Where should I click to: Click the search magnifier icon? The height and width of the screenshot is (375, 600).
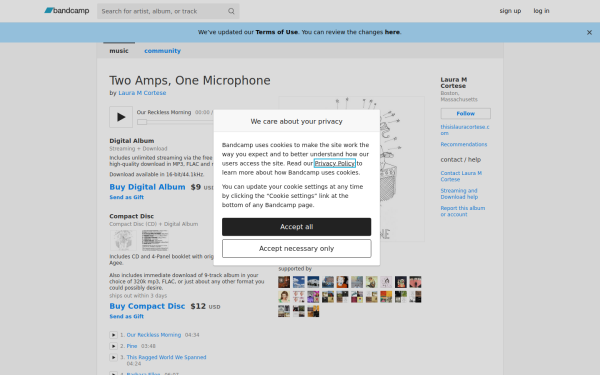(x=231, y=11)
